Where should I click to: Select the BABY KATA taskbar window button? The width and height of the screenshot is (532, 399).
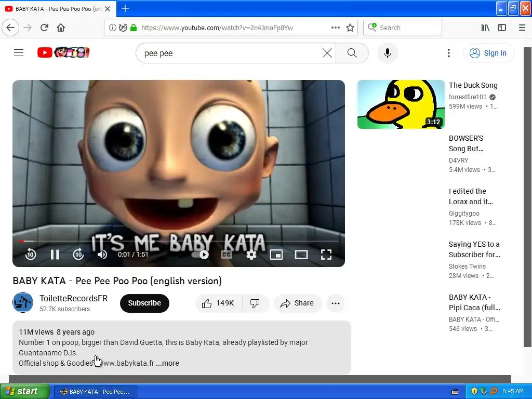coord(96,392)
